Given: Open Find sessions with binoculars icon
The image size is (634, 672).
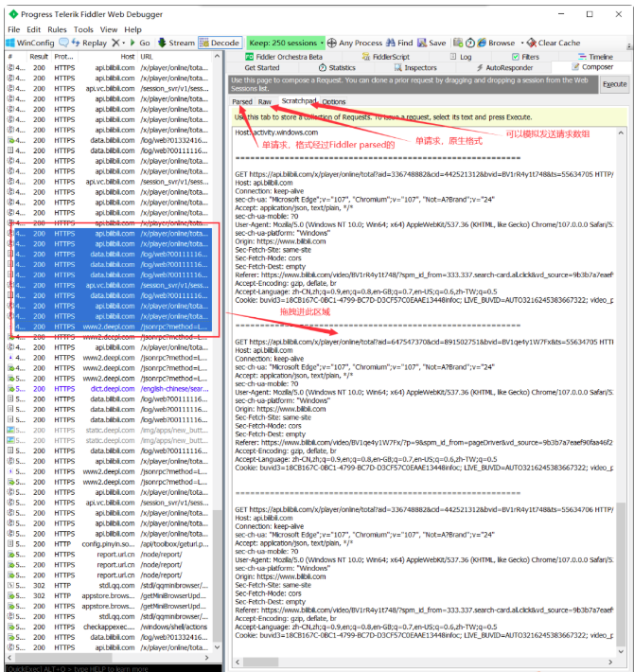Looking at the screenshot, I should (399, 43).
